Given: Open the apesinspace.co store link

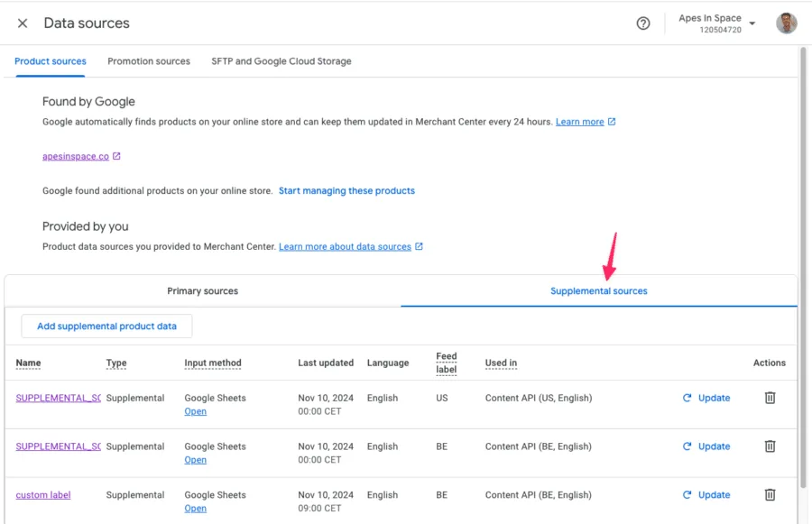Looking at the screenshot, I should coord(76,156).
